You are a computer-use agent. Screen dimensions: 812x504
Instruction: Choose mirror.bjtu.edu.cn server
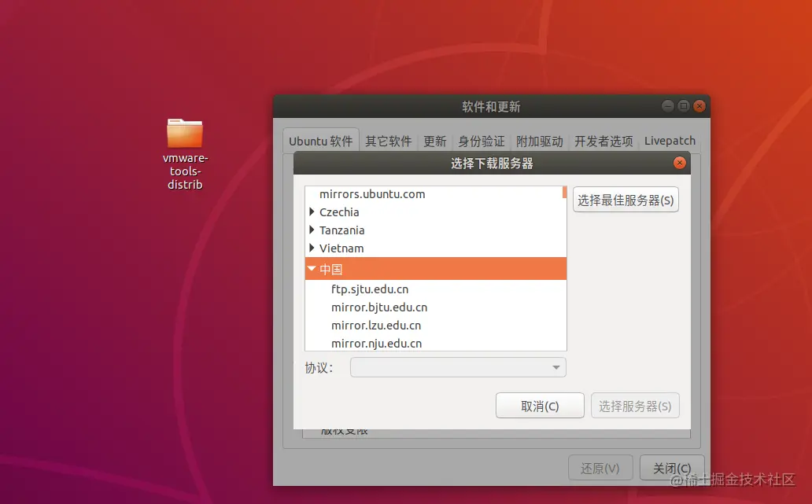[379, 307]
